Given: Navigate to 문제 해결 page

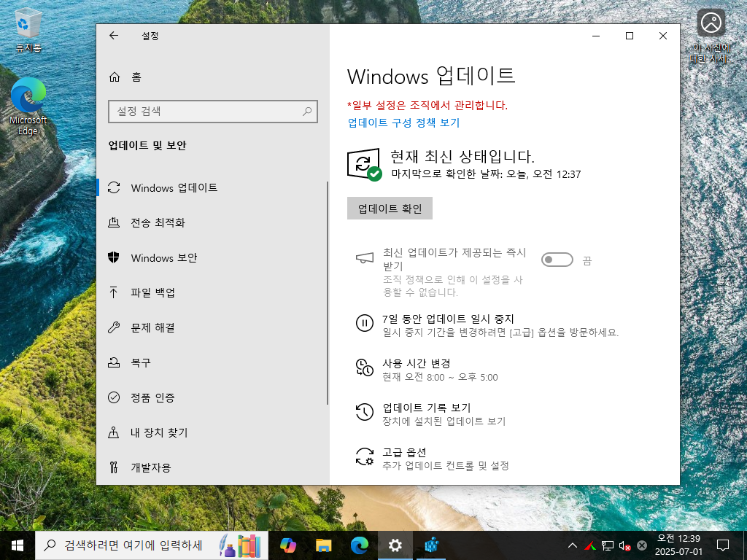Looking at the screenshot, I should [212, 327].
